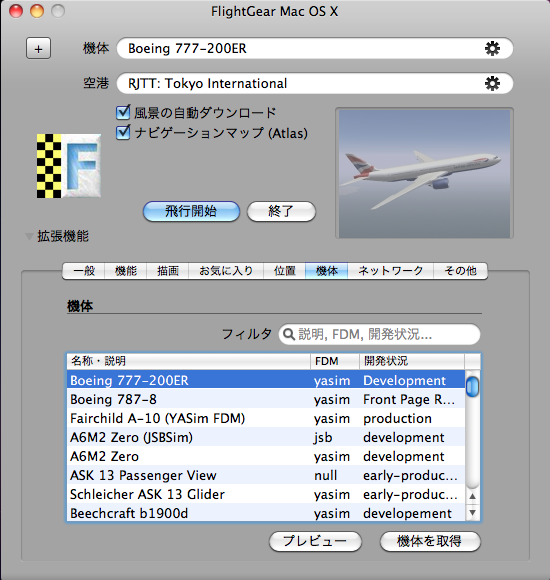Image resolution: width=550 pixels, height=580 pixels.
Task: Open the ネットワーク tab
Action: (391, 271)
